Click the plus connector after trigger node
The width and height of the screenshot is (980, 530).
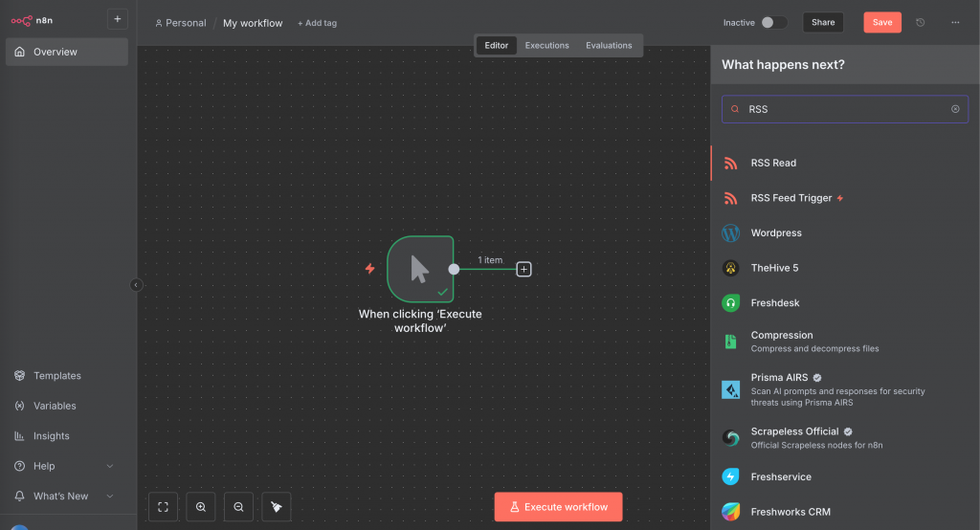(x=523, y=270)
